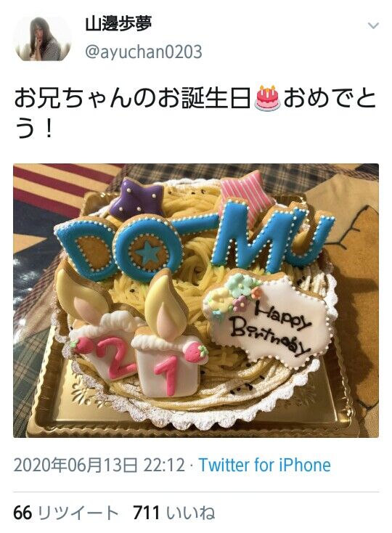Image resolution: width=392 pixels, height=533 pixels.
Task: View the いいね list
Action: click(x=174, y=513)
